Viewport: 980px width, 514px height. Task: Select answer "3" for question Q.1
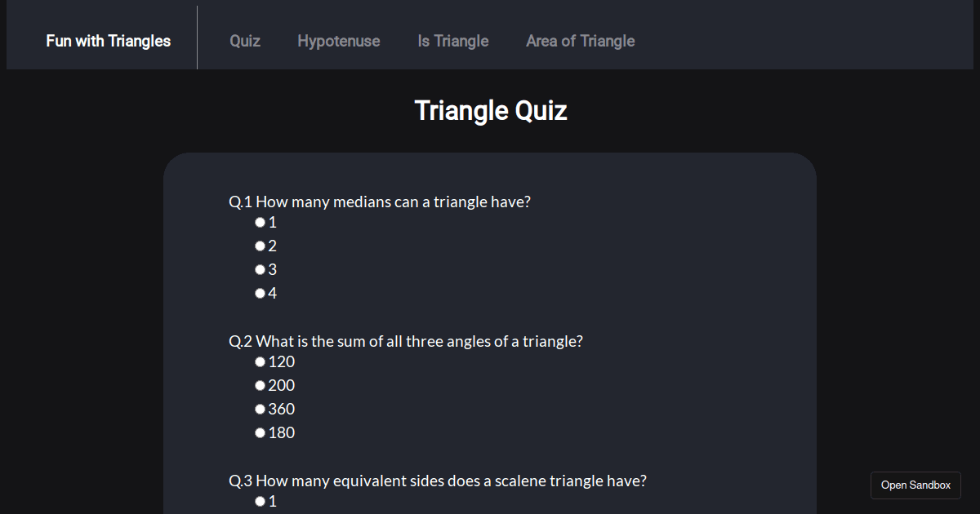pyautogui.click(x=260, y=269)
